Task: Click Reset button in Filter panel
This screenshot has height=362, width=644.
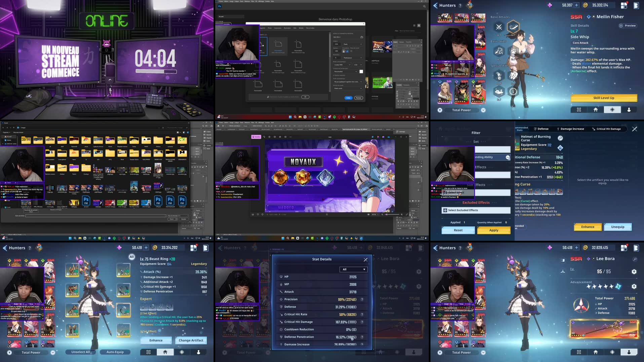Action: [458, 230]
